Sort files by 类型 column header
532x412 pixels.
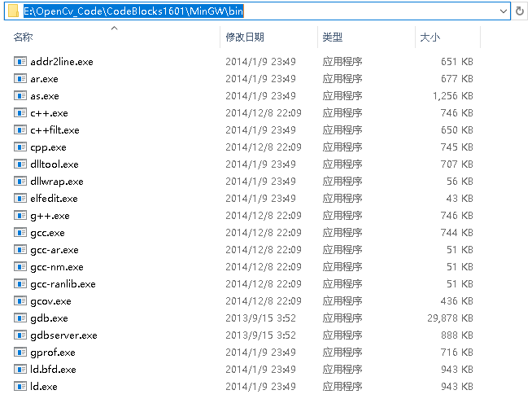(333, 37)
